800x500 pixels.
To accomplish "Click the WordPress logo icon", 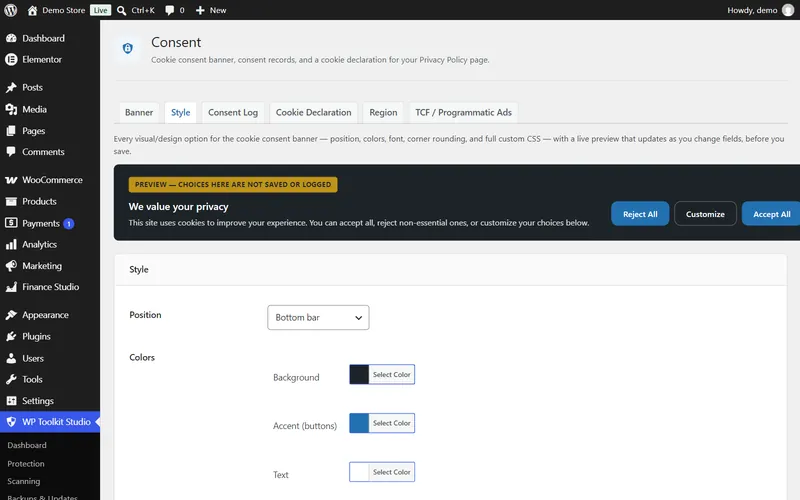I will (11, 10).
